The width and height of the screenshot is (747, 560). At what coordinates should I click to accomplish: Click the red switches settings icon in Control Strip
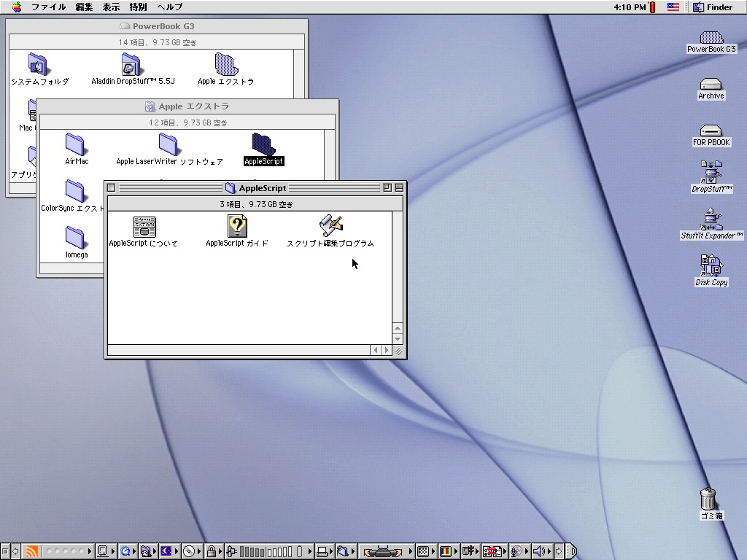(492, 551)
